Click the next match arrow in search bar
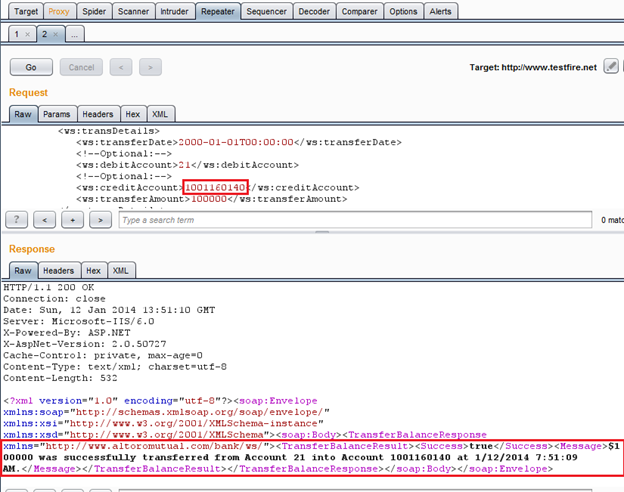Viewport: 624px width, 492px height. (99, 219)
